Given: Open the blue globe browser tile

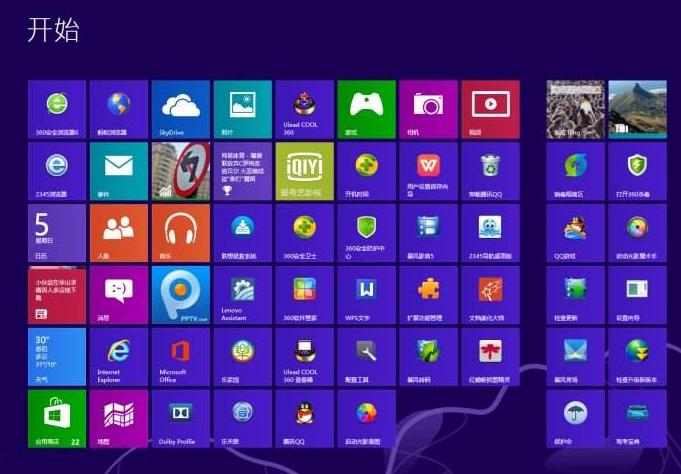Looking at the screenshot, I should pos(119,109).
